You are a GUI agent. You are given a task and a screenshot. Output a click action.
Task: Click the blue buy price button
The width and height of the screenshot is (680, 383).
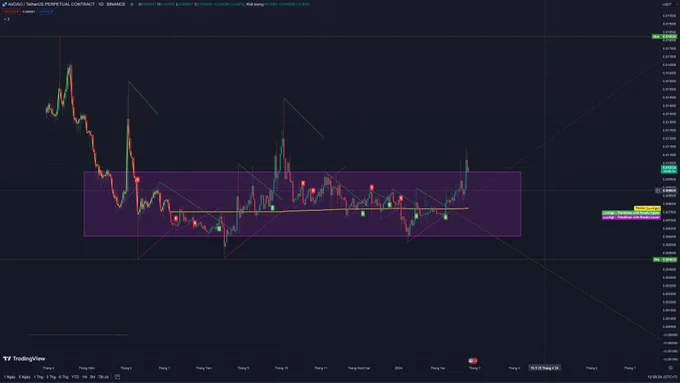(x=46, y=12)
